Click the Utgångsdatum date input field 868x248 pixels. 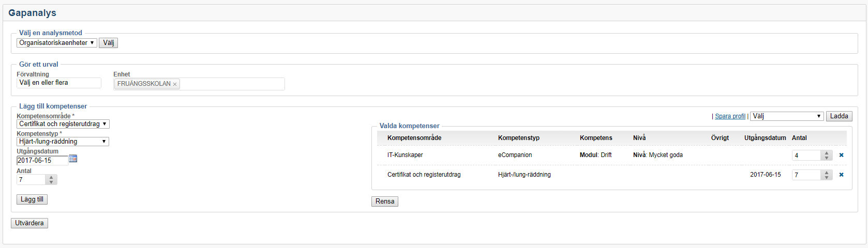(42, 161)
